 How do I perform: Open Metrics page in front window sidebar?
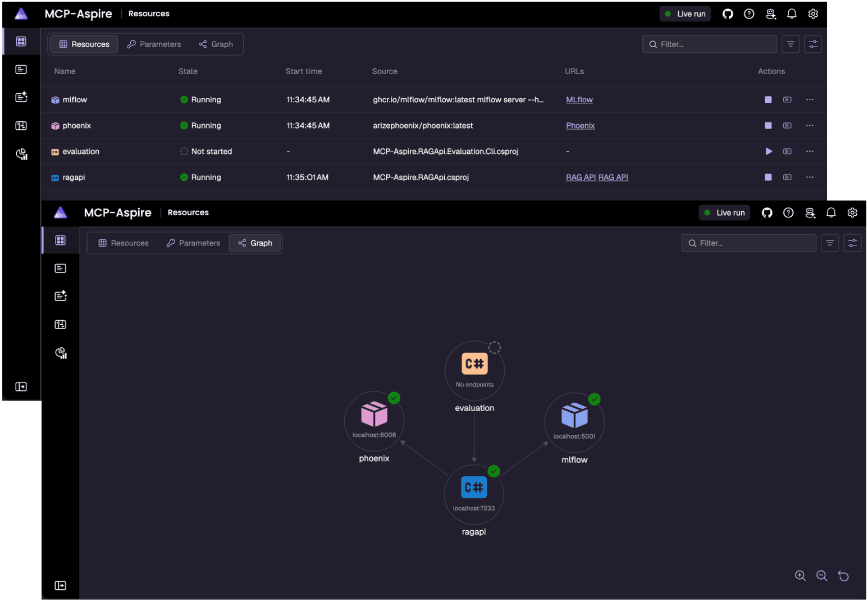(x=61, y=353)
